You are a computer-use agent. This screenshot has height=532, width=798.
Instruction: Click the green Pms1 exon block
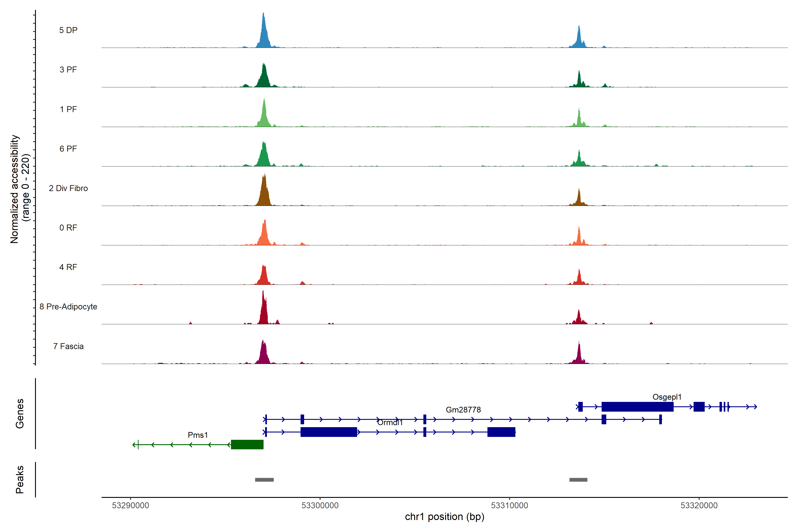pos(247,444)
